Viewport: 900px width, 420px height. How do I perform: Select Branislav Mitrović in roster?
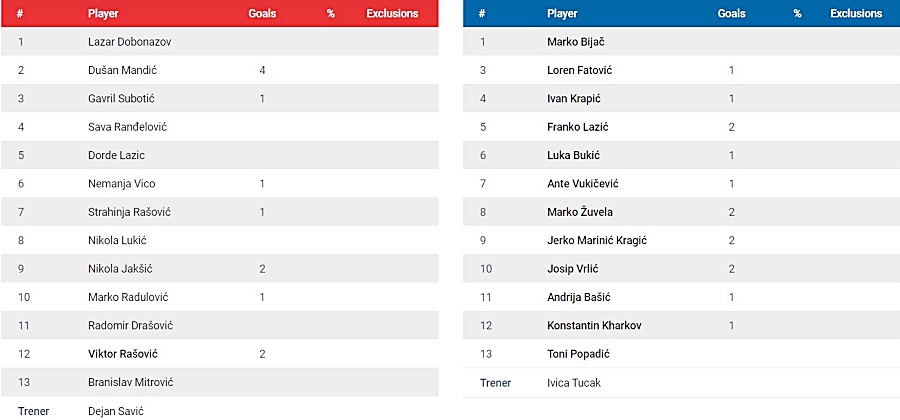tap(130, 382)
